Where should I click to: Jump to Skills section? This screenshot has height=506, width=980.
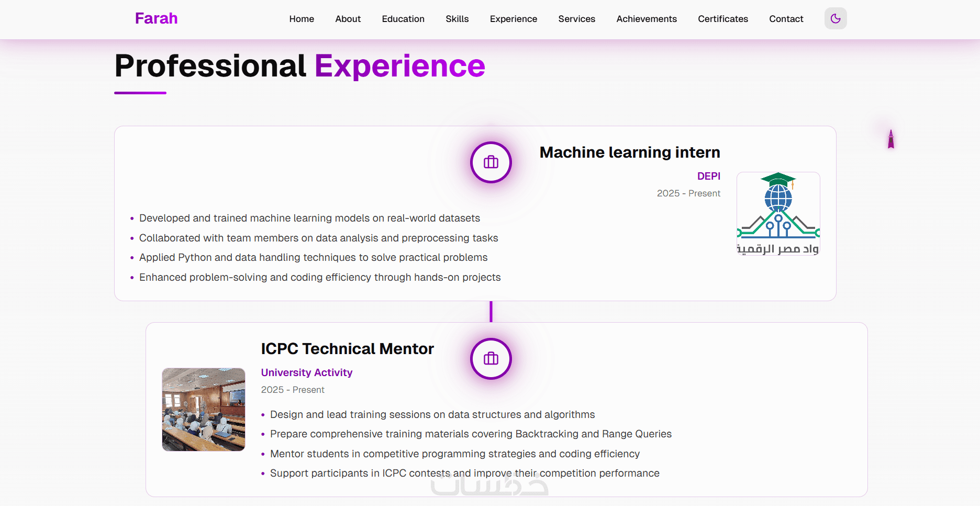tap(457, 19)
